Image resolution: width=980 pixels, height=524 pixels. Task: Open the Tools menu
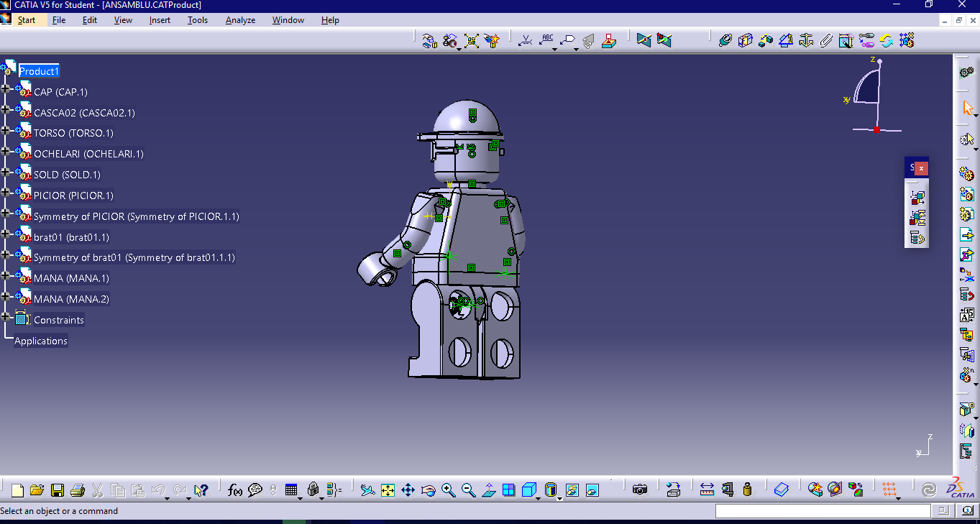tap(198, 20)
